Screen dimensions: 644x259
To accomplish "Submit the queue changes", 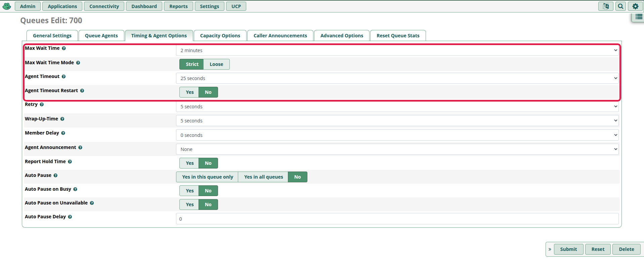I will [x=568, y=249].
